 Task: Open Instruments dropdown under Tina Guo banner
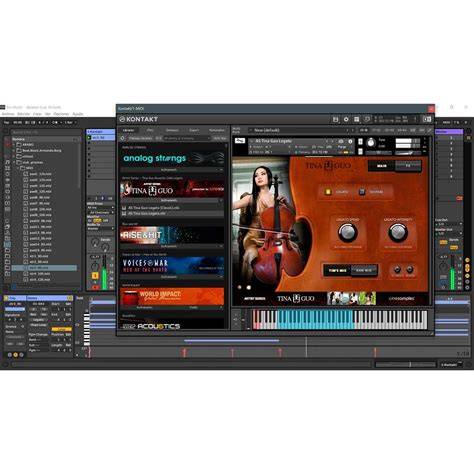click(x=172, y=201)
